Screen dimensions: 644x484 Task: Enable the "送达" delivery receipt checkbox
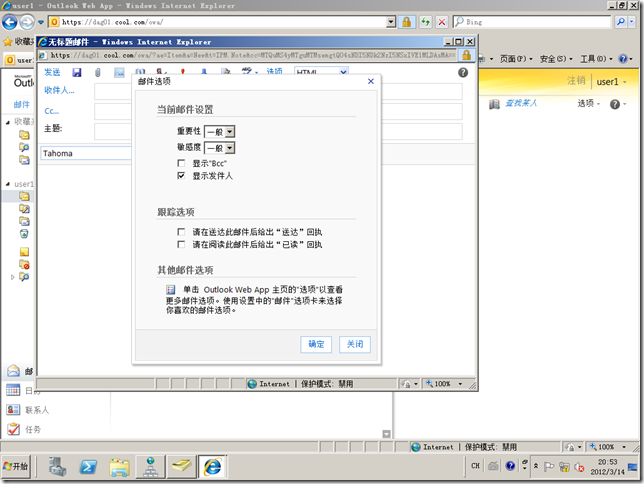(181, 232)
